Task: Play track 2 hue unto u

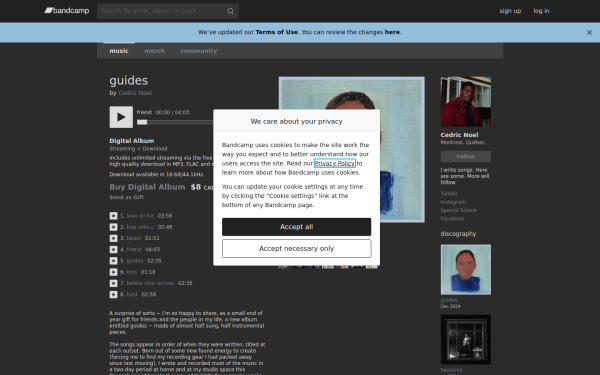Action: (113, 227)
